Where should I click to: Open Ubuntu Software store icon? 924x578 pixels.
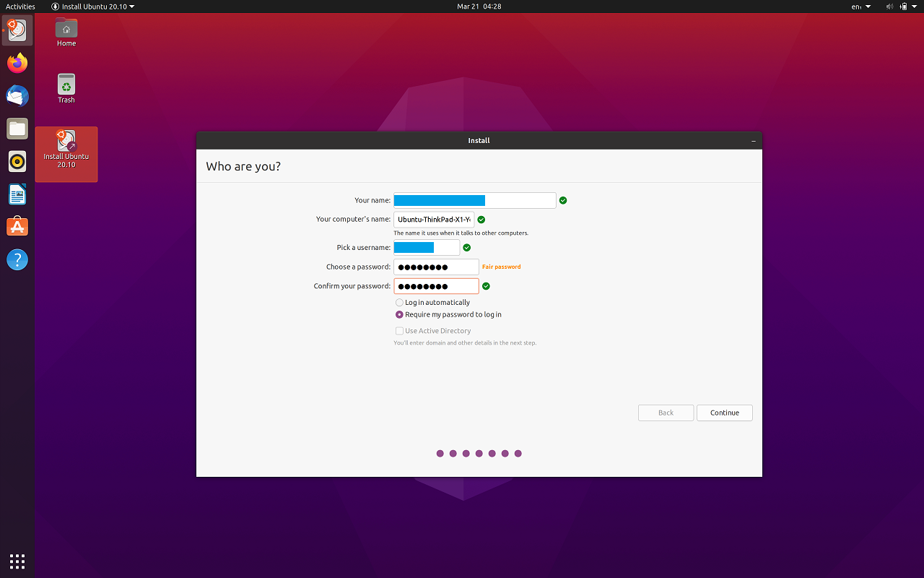(17, 227)
